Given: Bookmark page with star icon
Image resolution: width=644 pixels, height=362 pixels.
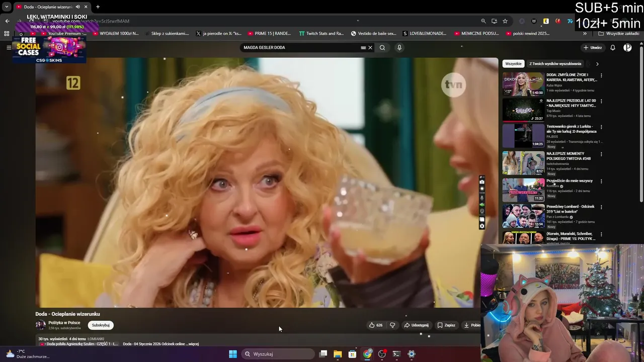Looking at the screenshot, I should pyautogui.click(x=505, y=21).
